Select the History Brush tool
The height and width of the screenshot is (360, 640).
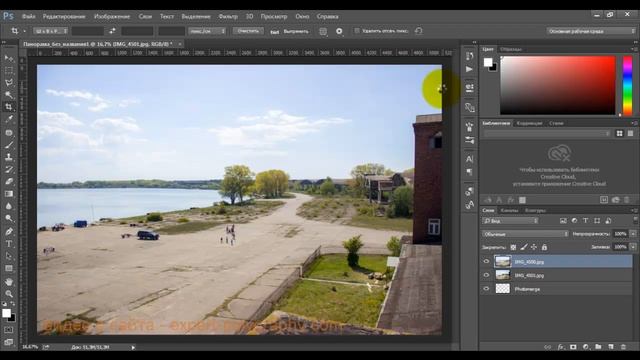coord(9,169)
